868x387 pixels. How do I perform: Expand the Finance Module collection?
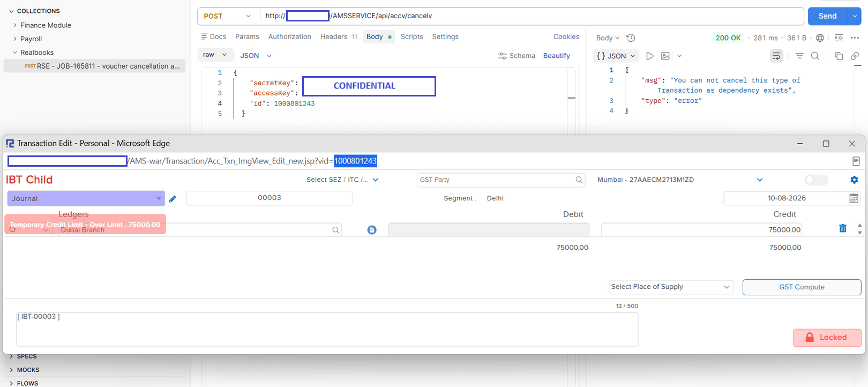[x=14, y=25]
